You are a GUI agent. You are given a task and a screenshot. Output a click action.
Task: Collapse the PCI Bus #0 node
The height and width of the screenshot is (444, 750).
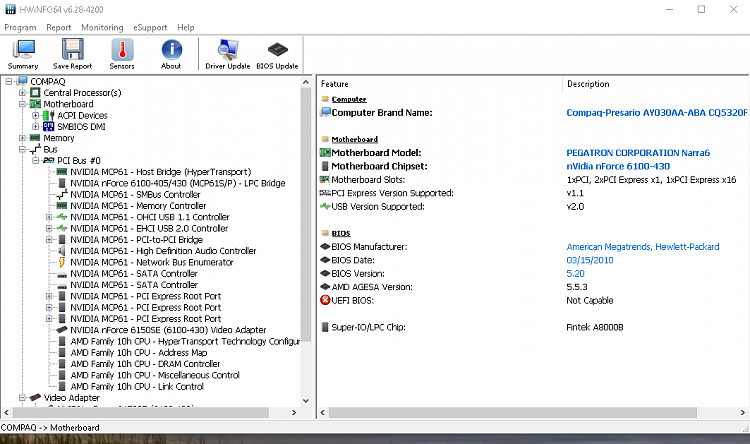tap(35, 160)
